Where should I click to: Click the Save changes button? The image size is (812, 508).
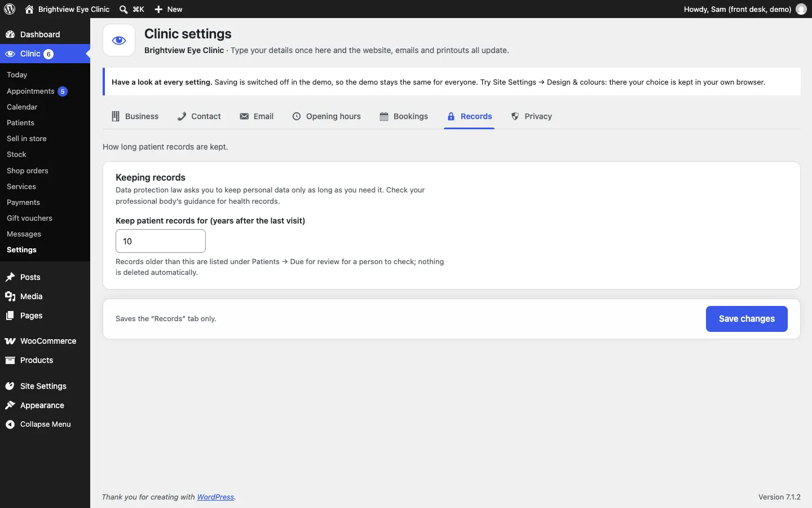click(747, 319)
